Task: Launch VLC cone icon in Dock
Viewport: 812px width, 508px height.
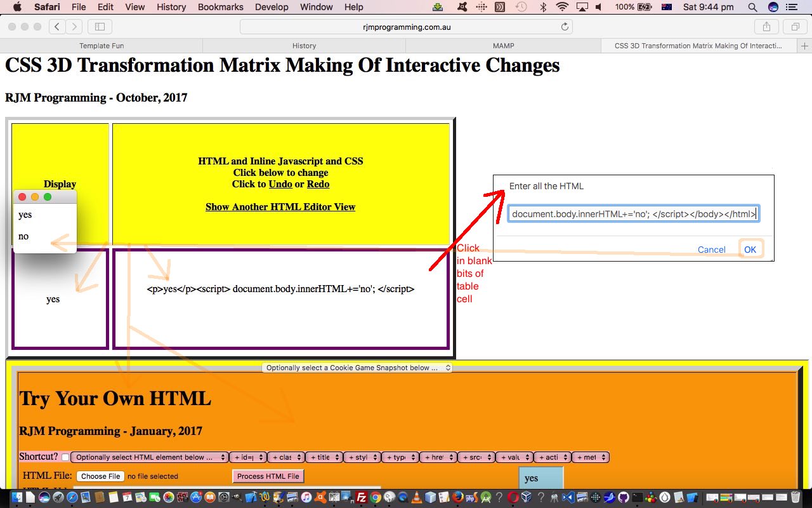Action: (x=417, y=498)
